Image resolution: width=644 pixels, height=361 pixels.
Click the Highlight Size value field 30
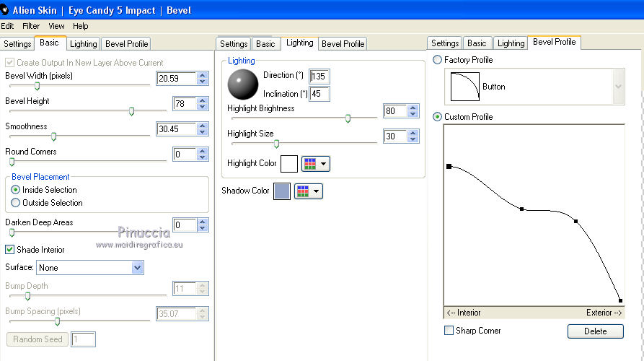[394, 136]
